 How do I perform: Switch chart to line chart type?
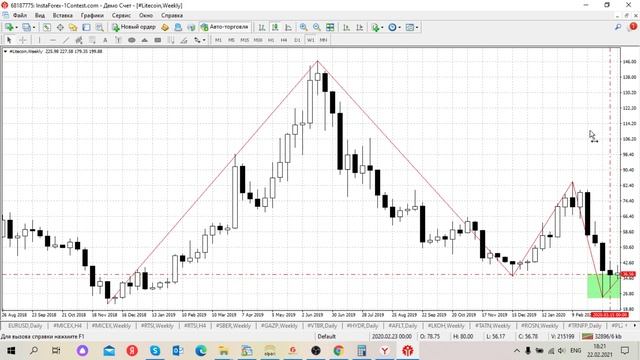pos(288,27)
